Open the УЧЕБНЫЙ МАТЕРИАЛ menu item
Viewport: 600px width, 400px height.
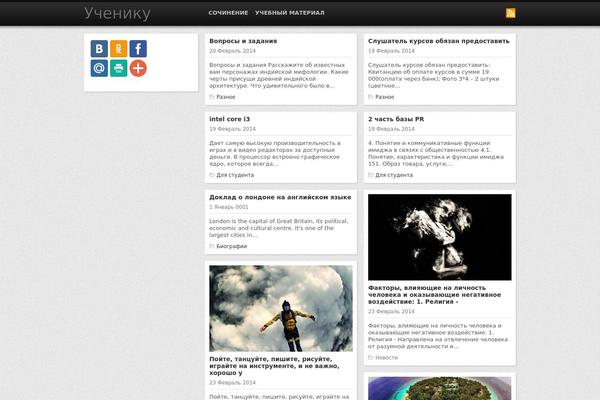click(290, 13)
